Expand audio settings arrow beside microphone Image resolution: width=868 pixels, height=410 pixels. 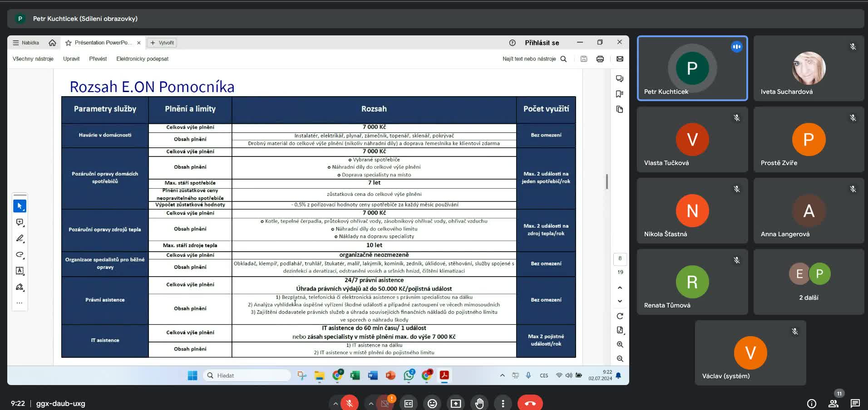[335, 403]
